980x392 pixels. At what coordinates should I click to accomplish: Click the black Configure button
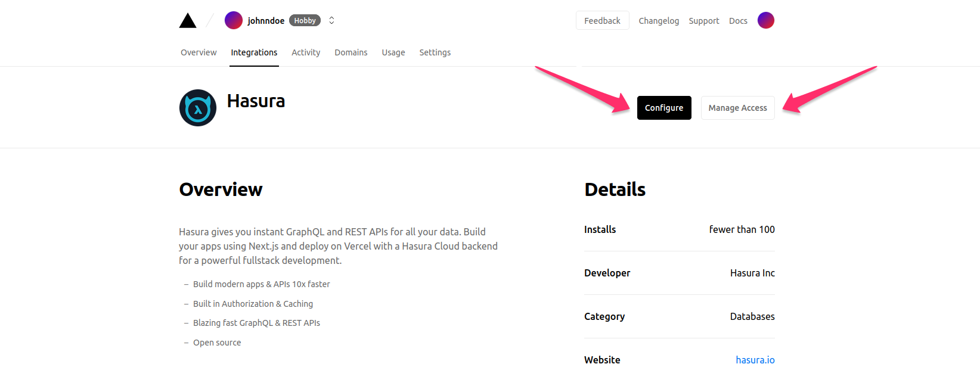point(664,108)
